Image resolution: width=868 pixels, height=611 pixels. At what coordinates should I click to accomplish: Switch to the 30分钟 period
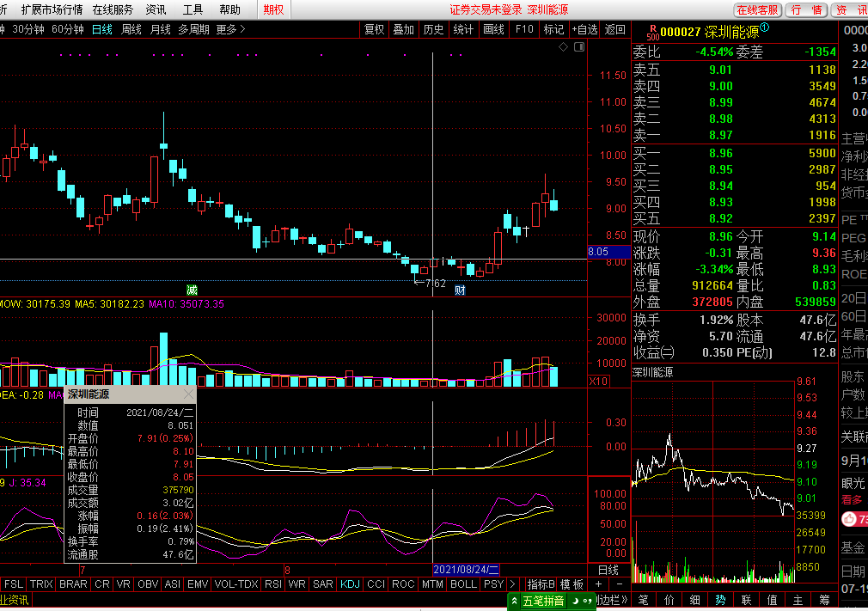point(28,29)
